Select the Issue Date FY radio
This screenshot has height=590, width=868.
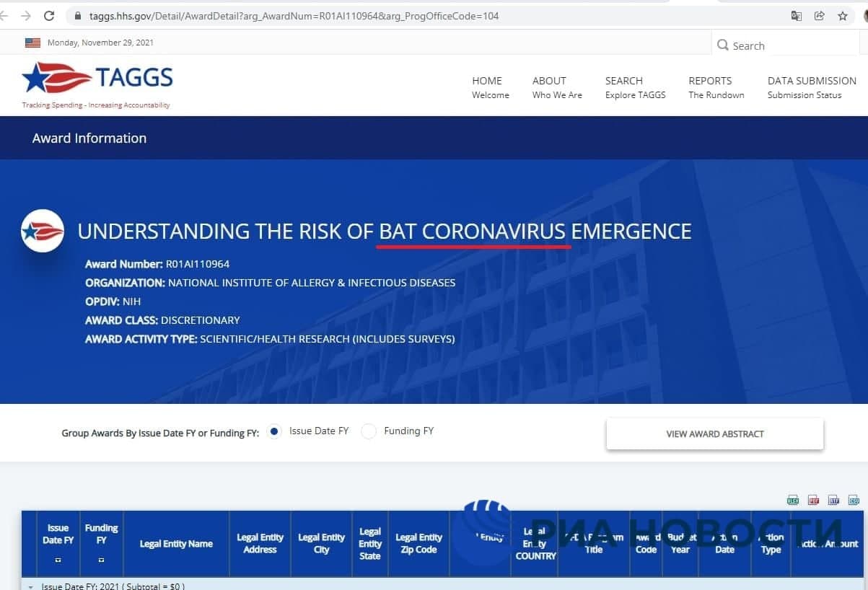[x=274, y=432]
